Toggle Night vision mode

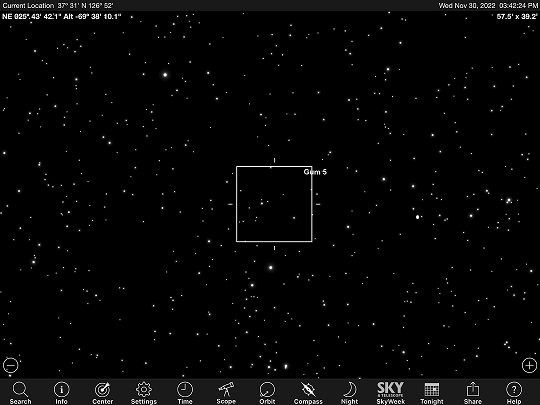[x=350, y=393]
